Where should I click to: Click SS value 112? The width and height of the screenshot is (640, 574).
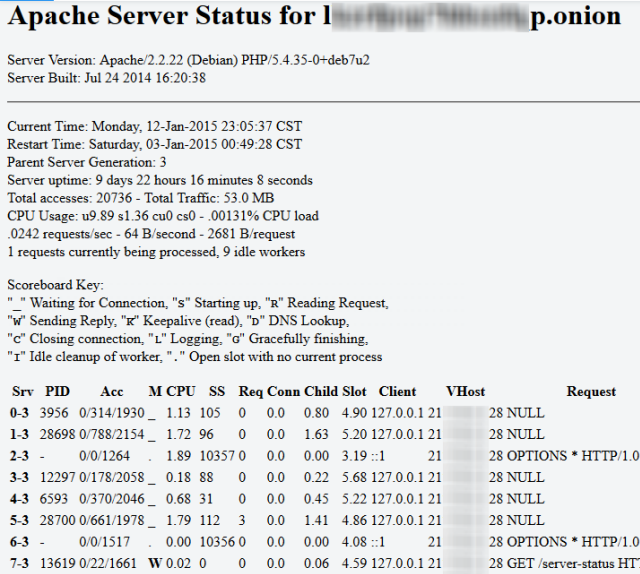click(x=210, y=521)
